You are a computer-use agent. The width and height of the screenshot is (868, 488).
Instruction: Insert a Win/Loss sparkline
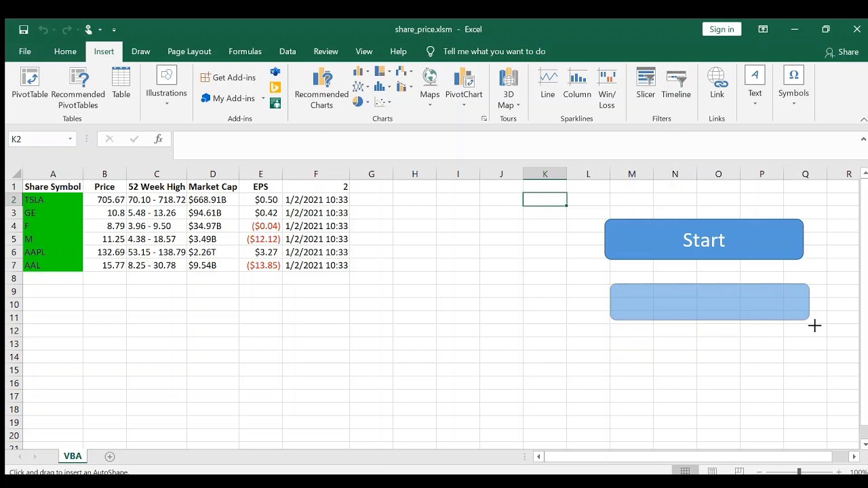pyautogui.click(x=607, y=88)
